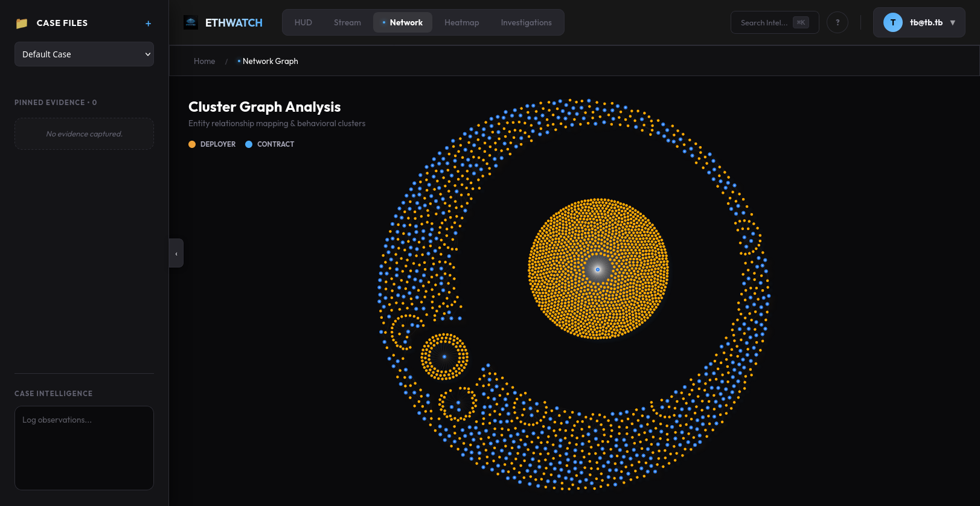Expand the tb@tb.tb account menu arrow
980x506 pixels.
953,22
